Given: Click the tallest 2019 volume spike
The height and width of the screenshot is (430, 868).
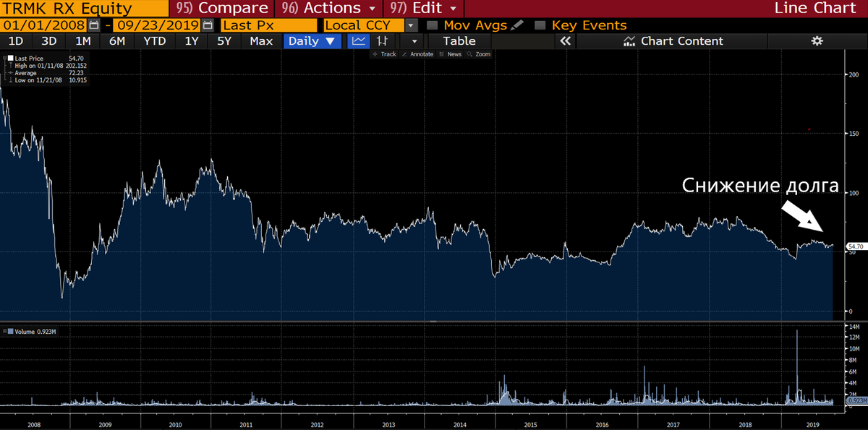Looking at the screenshot, I should pos(796,367).
